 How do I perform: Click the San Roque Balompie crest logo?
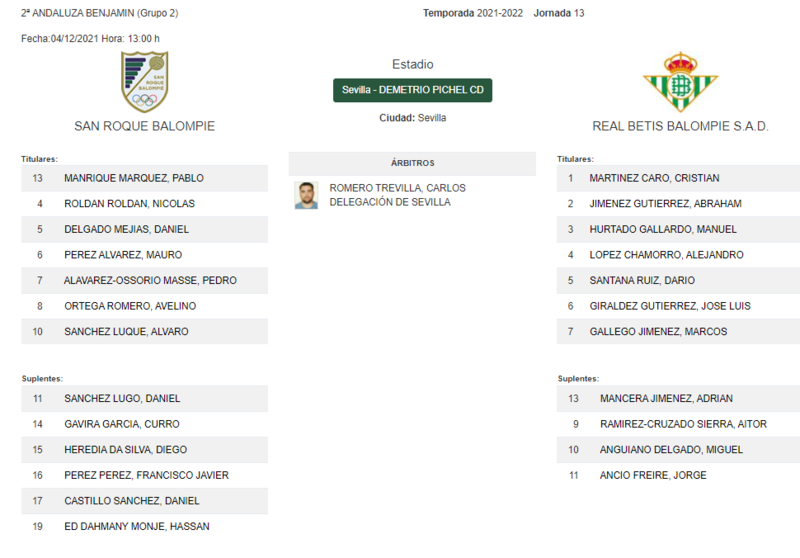(144, 82)
